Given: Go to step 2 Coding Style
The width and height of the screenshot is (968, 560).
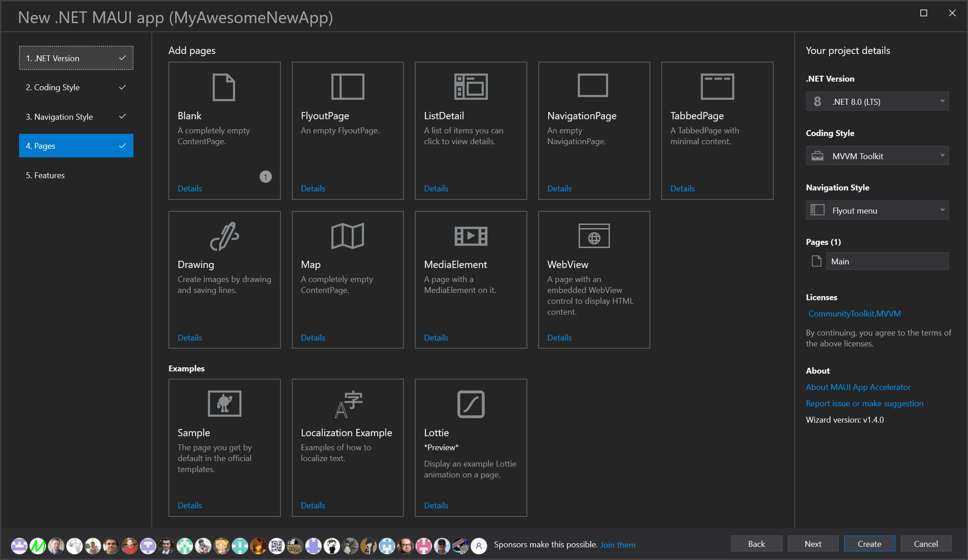Looking at the screenshot, I should click(x=76, y=88).
